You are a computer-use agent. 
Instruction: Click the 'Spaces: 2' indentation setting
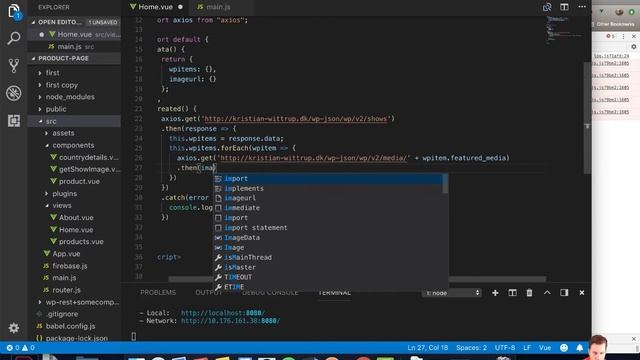pyautogui.click(x=471, y=348)
